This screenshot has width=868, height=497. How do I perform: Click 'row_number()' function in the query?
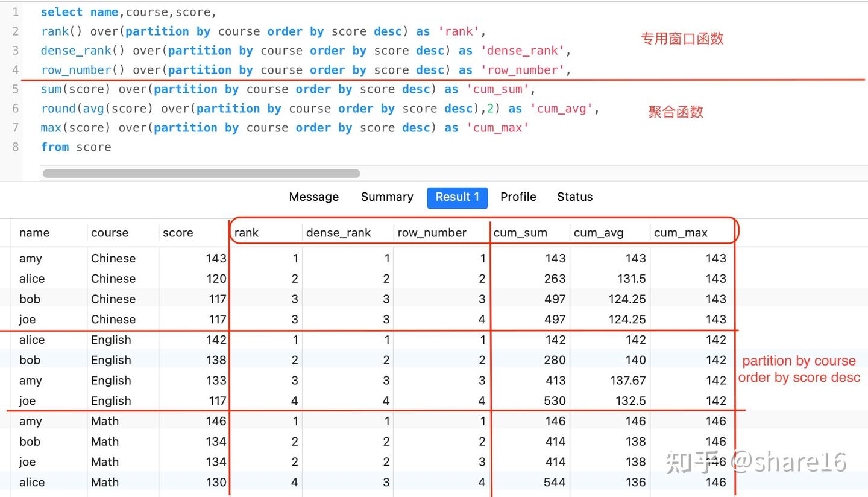tap(83, 70)
